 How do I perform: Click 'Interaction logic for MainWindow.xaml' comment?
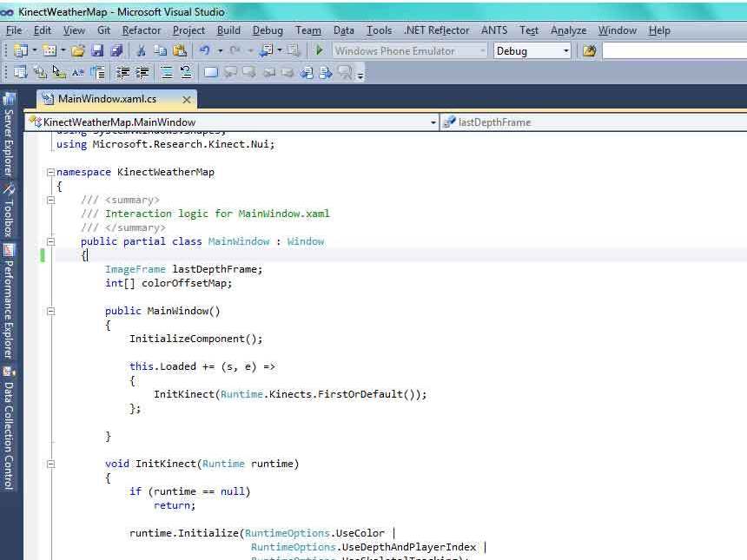[217, 214]
